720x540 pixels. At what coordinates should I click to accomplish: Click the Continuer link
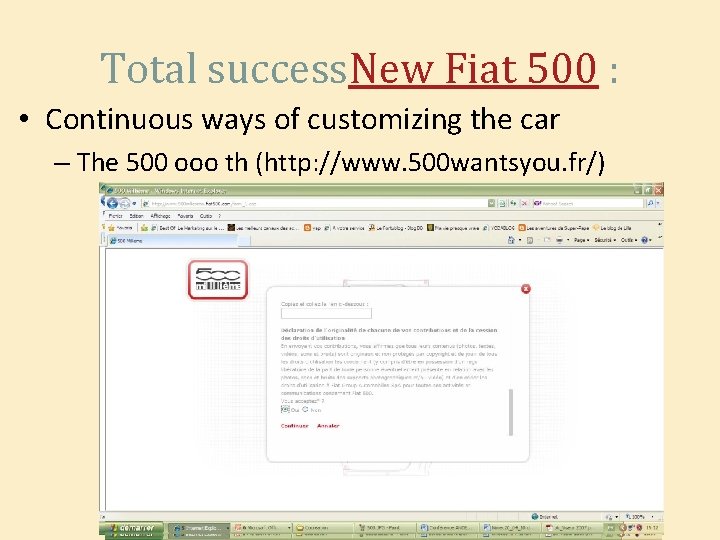coord(294,426)
